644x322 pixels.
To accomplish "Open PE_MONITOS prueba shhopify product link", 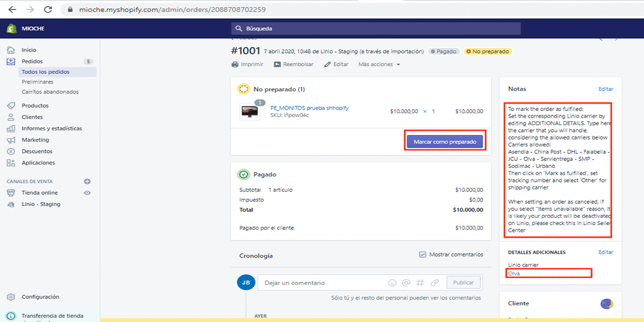I will (x=309, y=108).
